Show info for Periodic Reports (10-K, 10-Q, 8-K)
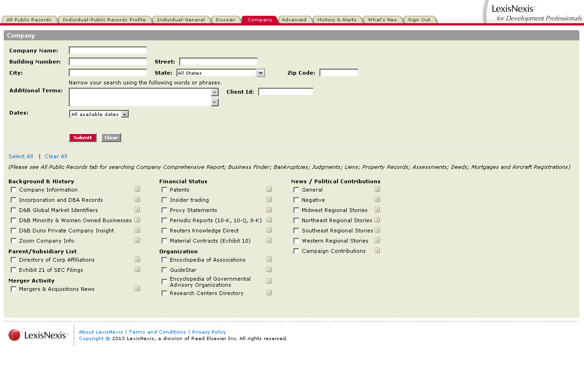This screenshot has height=392, width=584. pyautogui.click(x=269, y=220)
